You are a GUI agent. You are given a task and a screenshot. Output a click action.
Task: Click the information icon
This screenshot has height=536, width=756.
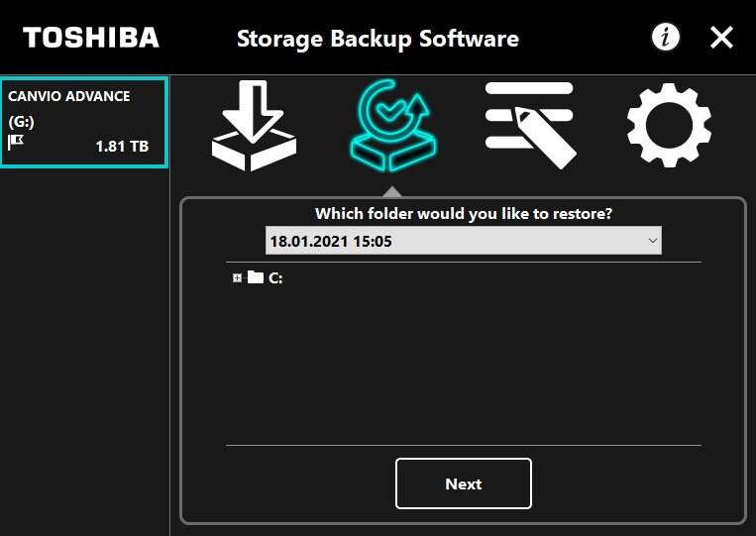[666, 38]
